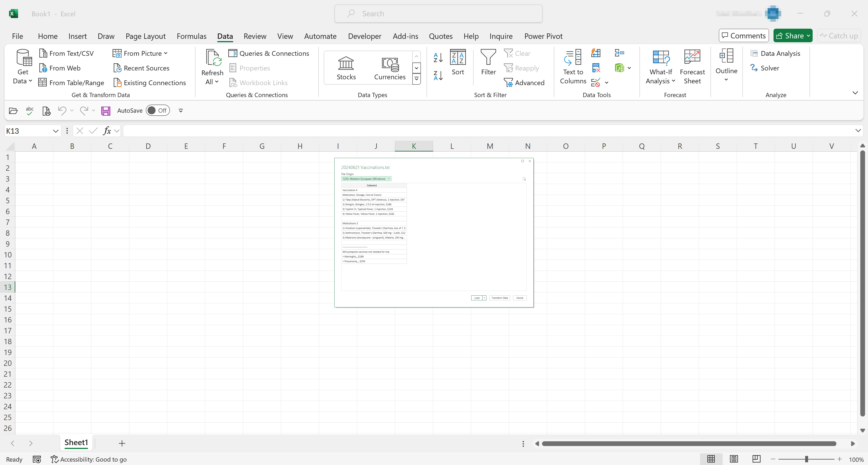This screenshot has height=465, width=868.
Task: Toggle the AutoSave switch
Action: (x=158, y=110)
